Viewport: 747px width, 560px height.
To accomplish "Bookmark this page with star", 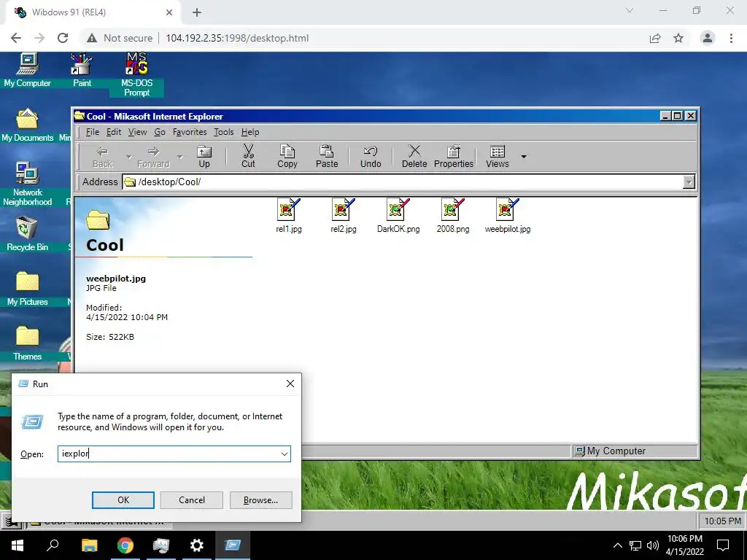I will [x=678, y=38].
